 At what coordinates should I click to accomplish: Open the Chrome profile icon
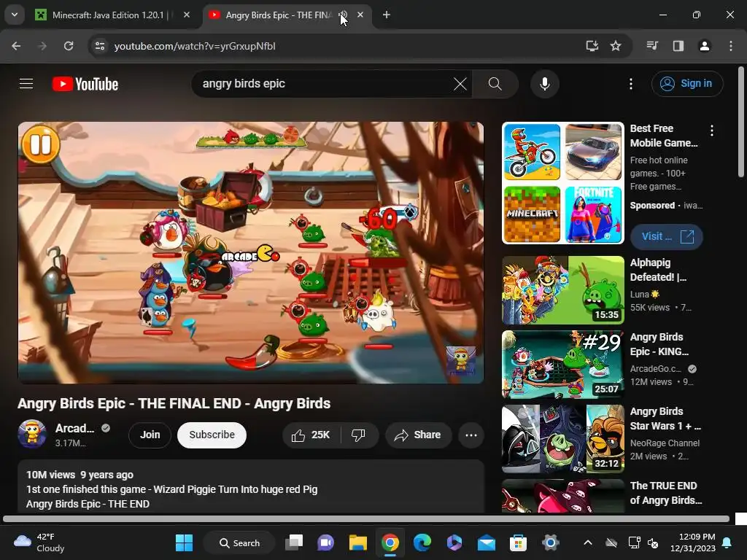point(704,46)
